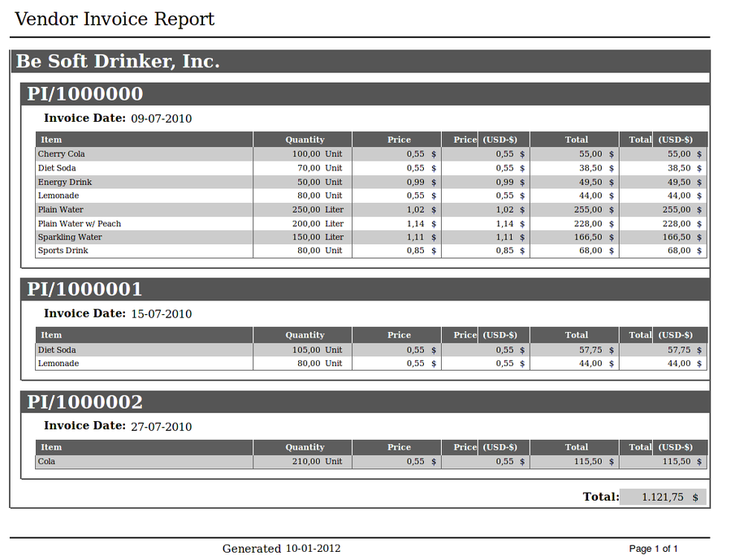Click the Vendor Invoice Report title
731x560 pixels.
pos(115,19)
